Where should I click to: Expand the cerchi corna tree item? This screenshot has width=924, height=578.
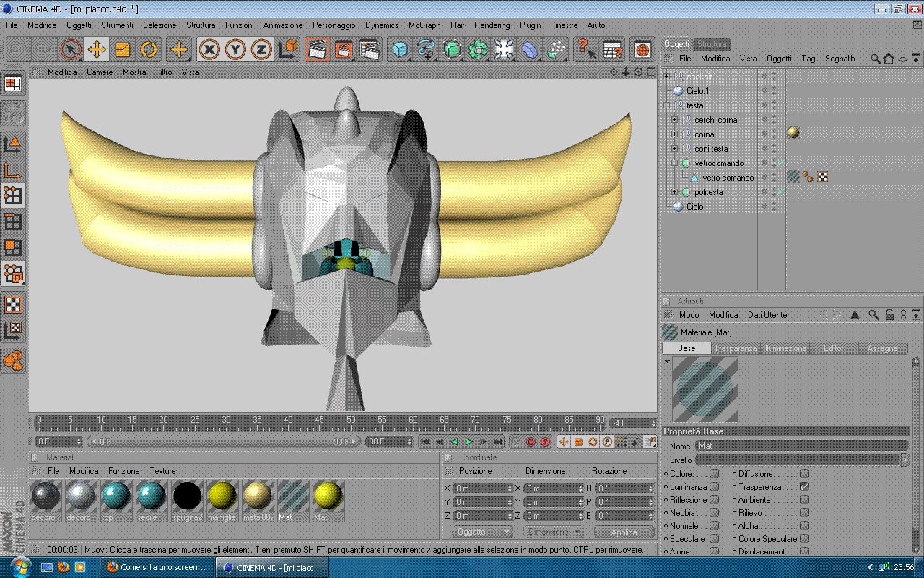[x=674, y=120]
